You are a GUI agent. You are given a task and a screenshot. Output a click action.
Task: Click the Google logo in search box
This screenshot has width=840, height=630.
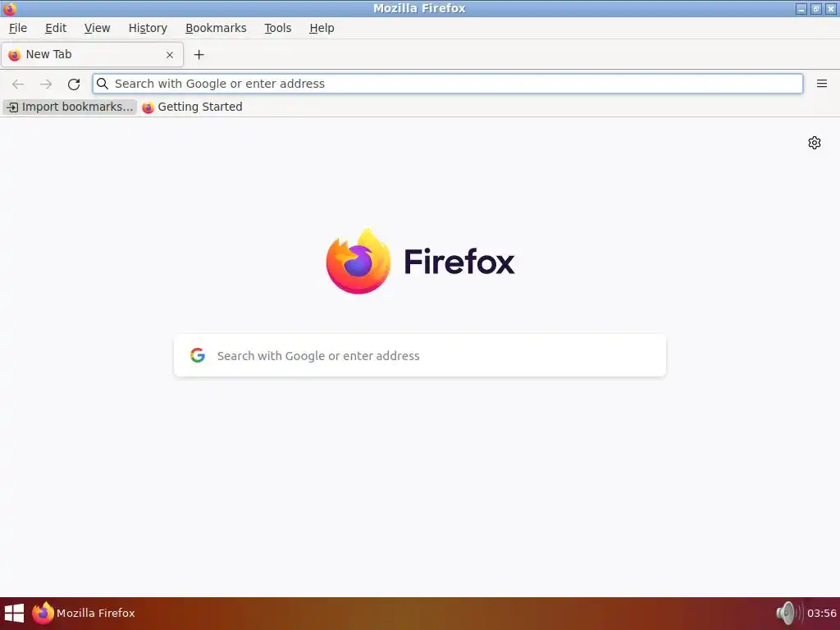(x=198, y=355)
